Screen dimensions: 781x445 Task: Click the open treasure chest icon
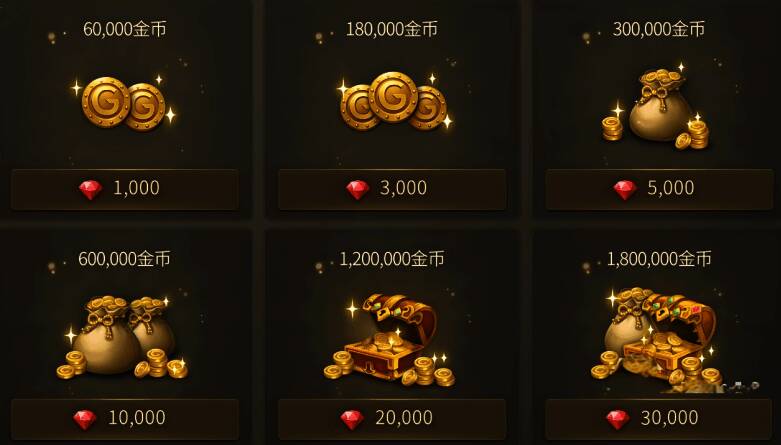click(389, 339)
